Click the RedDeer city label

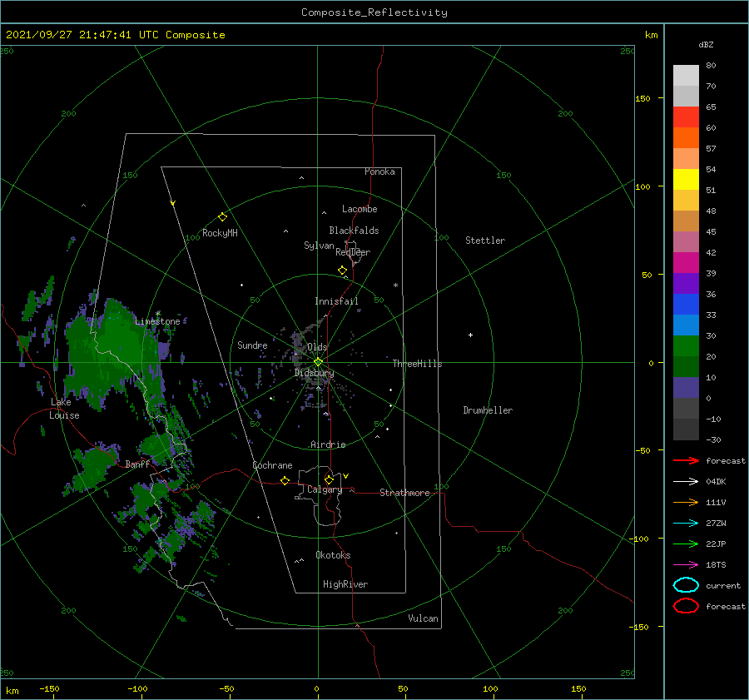[353, 252]
